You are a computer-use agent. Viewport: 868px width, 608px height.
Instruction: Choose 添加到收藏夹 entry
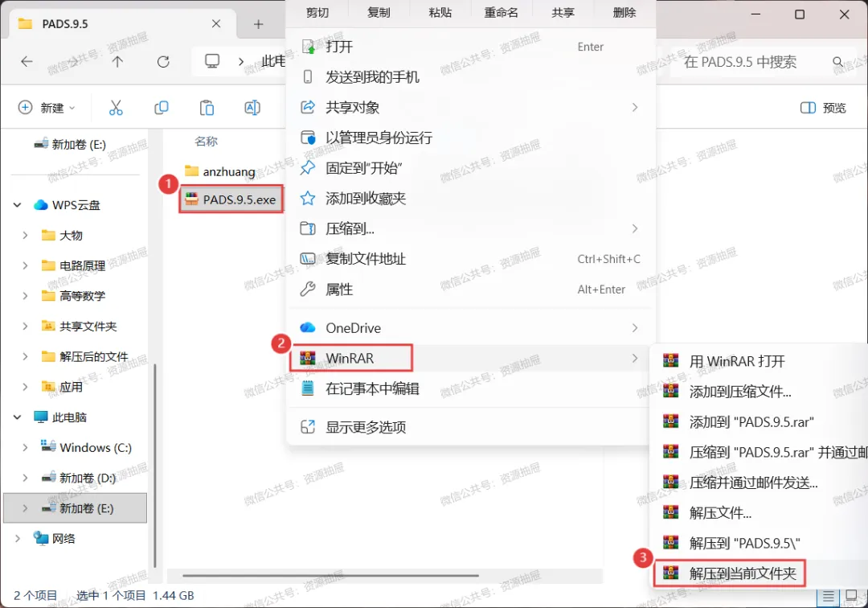(470, 198)
